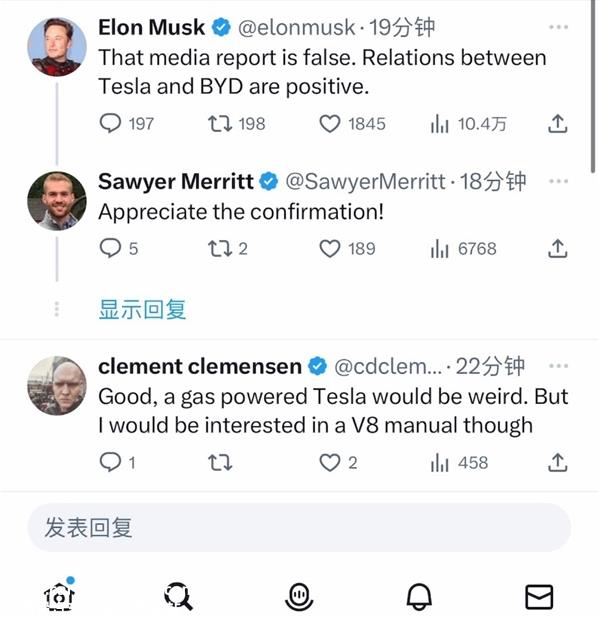Like Sawyer Merritt's reply
Image resolution: width=599 pixels, height=619 pixels.
point(329,249)
